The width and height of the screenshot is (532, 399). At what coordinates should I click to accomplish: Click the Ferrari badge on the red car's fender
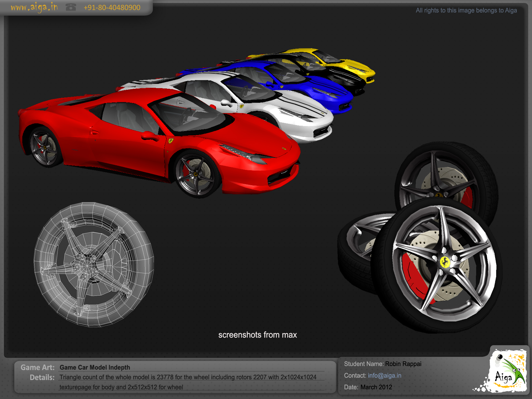[x=170, y=141]
